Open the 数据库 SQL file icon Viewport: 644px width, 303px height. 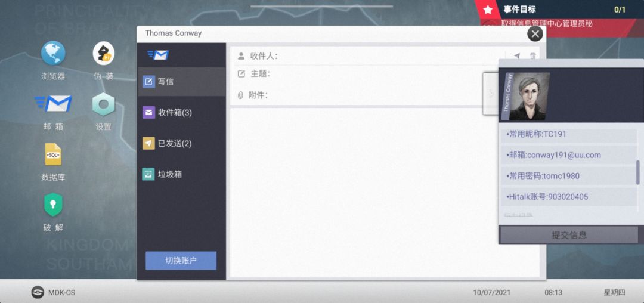53,154
